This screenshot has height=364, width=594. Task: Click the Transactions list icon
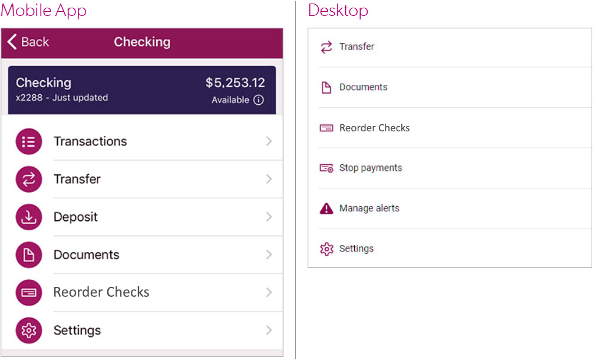tap(29, 141)
